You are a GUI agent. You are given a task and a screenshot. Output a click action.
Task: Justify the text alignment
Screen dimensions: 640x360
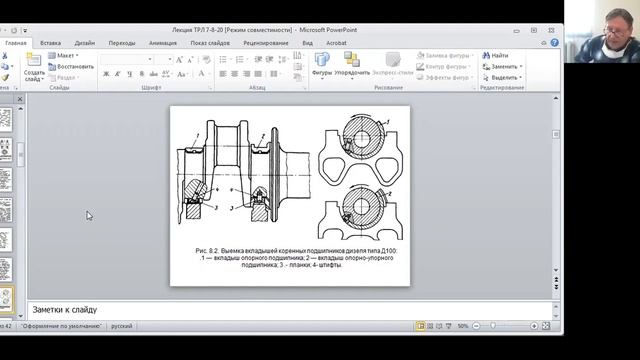tap(258, 74)
